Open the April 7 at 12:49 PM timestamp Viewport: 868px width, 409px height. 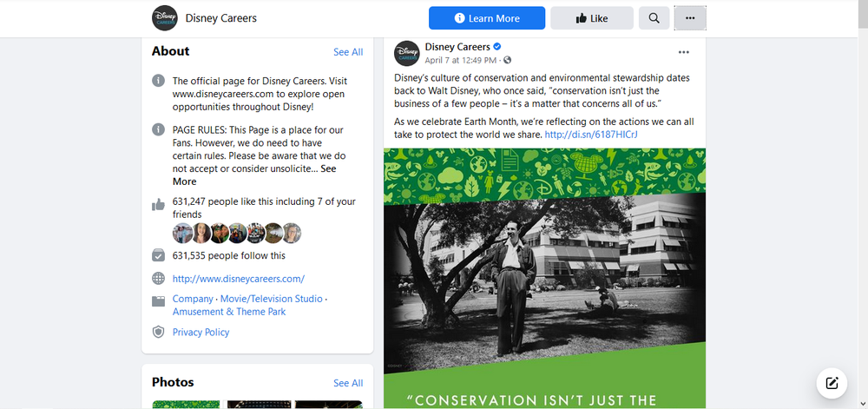click(x=461, y=60)
